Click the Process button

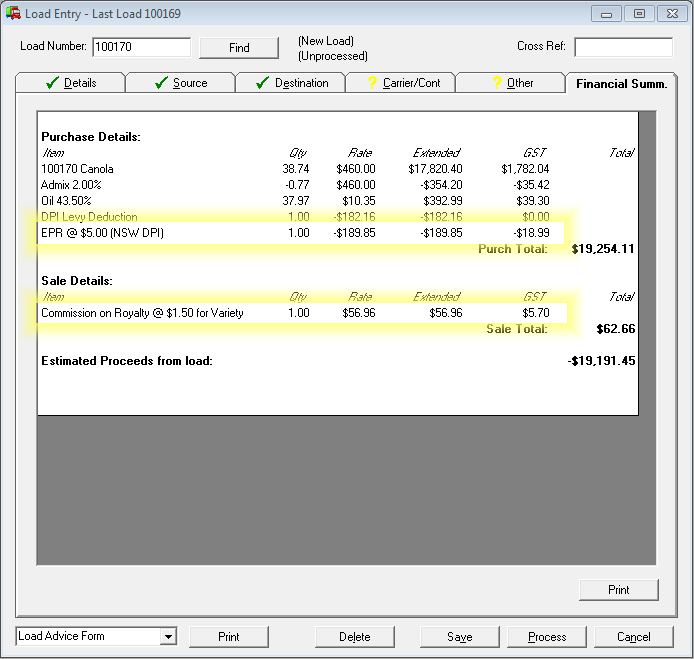tap(547, 637)
